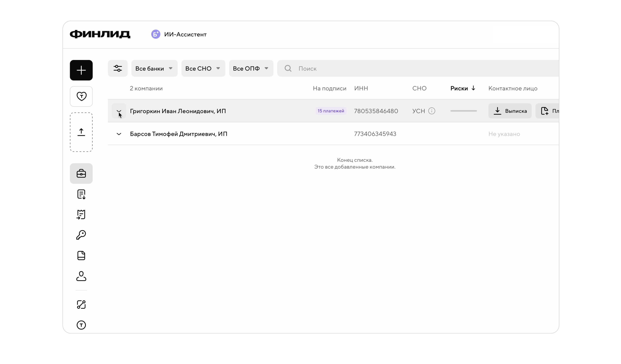Open the ИИ-Ассистент tab
Viewport: 621px width, 364px height.
pyautogui.click(x=179, y=34)
